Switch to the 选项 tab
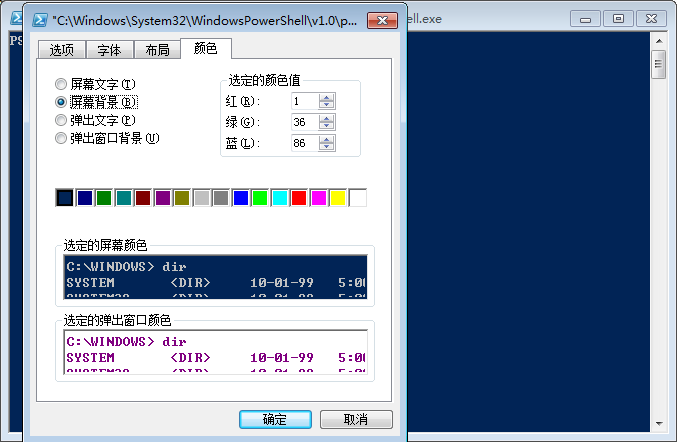Viewport: 677px width, 442px height. click(62, 50)
